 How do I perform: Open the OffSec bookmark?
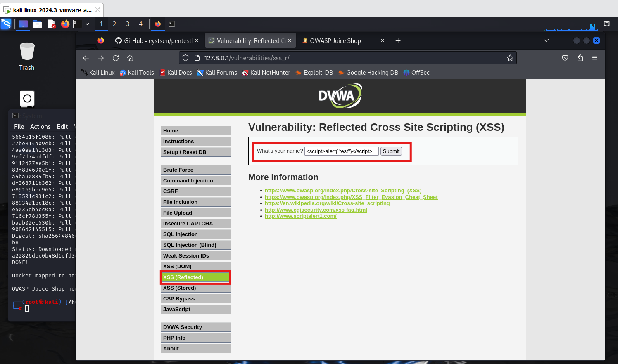tap(416, 73)
